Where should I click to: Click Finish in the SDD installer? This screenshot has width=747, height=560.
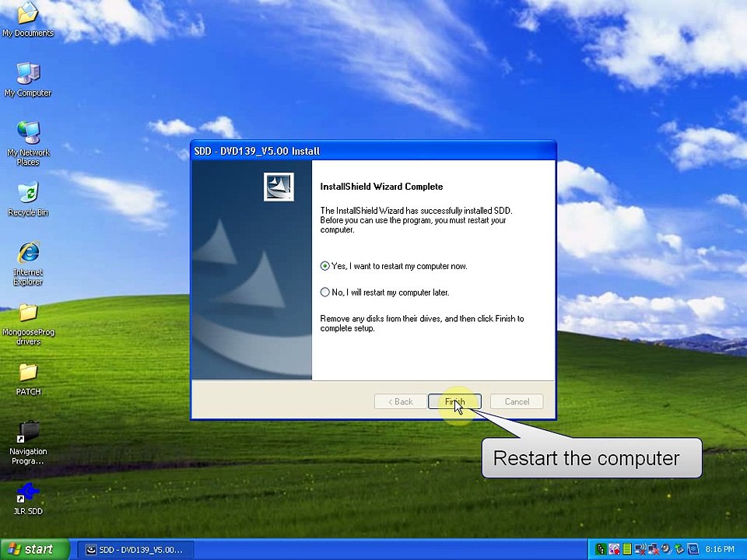454,401
